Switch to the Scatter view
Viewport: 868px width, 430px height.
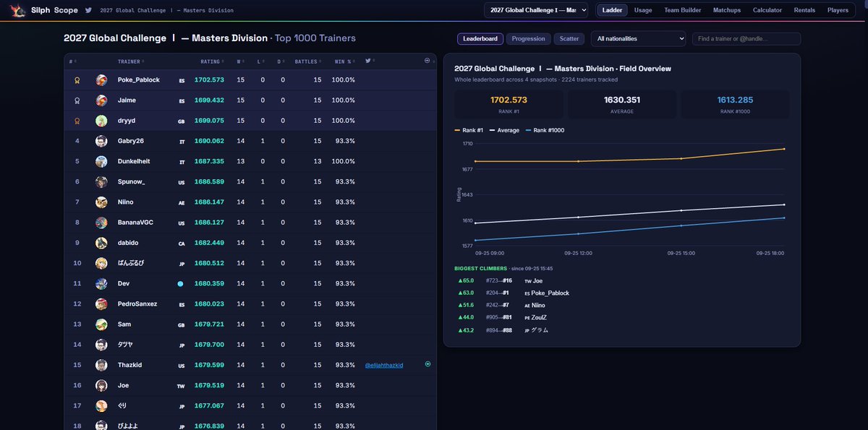click(x=569, y=38)
